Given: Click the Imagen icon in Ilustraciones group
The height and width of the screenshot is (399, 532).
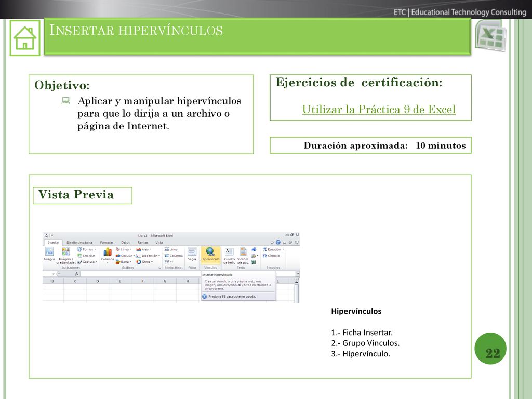Looking at the screenshot, I should pyautogui.click(x=49, y=251).
